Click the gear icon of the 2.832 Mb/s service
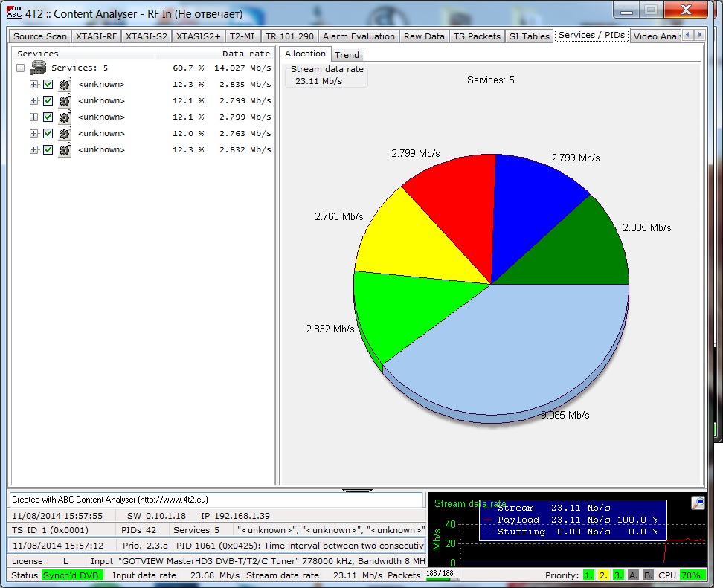The height and width of the screenshot is (588, 723). click(x=65, y=149)
